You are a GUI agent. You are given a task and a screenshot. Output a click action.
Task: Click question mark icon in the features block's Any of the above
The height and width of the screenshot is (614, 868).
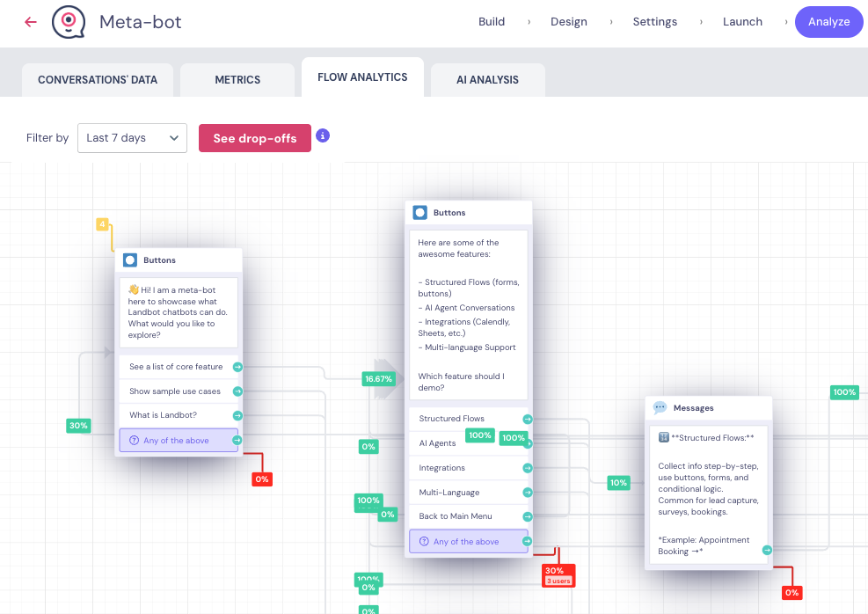click(x=424, y=542)
